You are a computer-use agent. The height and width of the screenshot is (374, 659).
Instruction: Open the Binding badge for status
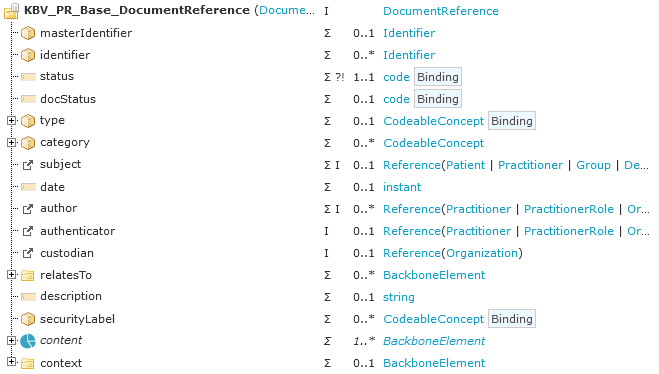[x=438, y=77]
